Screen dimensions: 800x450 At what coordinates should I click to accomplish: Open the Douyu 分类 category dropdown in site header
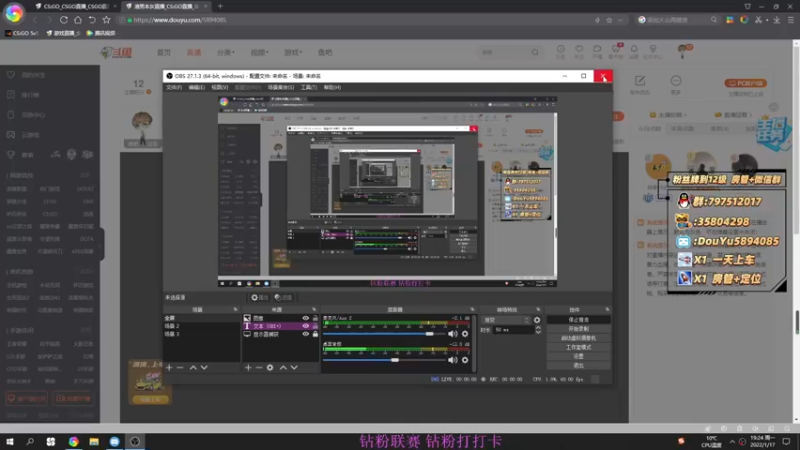coord(225,53)
